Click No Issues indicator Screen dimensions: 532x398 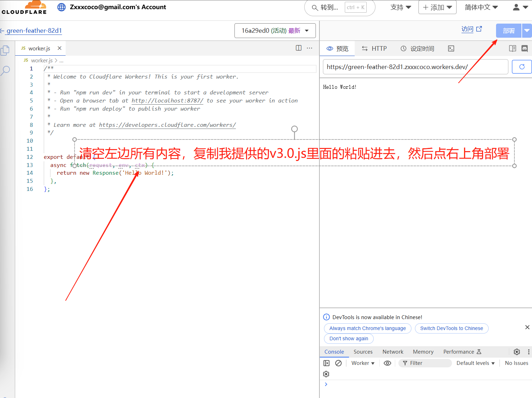point(516,363)
